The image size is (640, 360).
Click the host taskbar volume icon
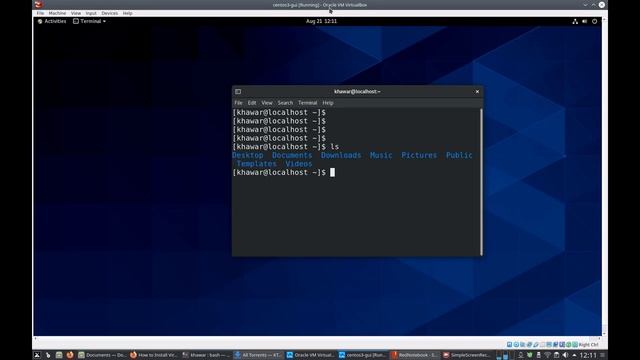(x=565, y=355)
